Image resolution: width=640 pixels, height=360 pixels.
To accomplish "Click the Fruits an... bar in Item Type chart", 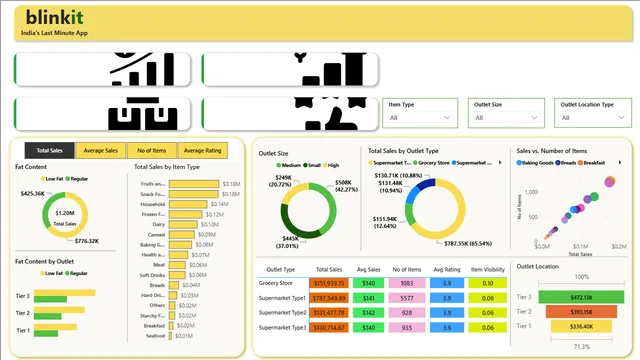I will click(x=194, y=184).
